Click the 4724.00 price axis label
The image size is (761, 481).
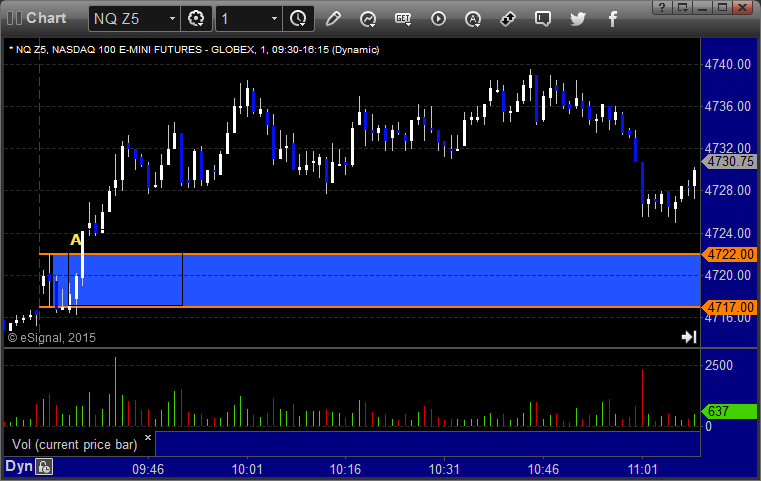728,233
